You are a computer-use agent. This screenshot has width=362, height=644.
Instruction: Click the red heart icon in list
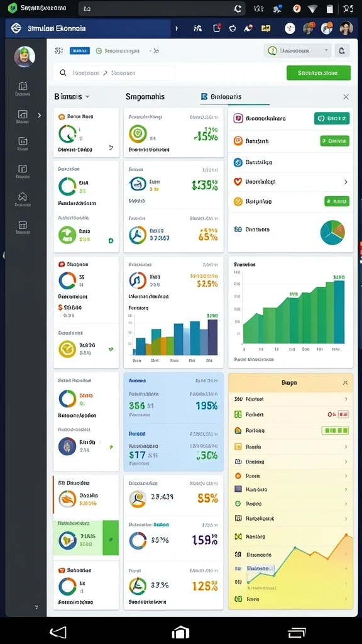pos(238,182)
